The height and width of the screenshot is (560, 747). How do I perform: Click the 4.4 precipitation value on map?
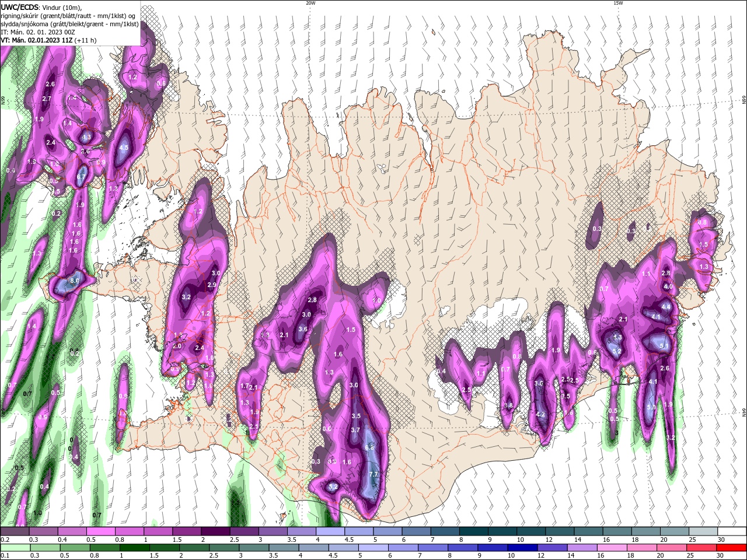coord(666,307)
